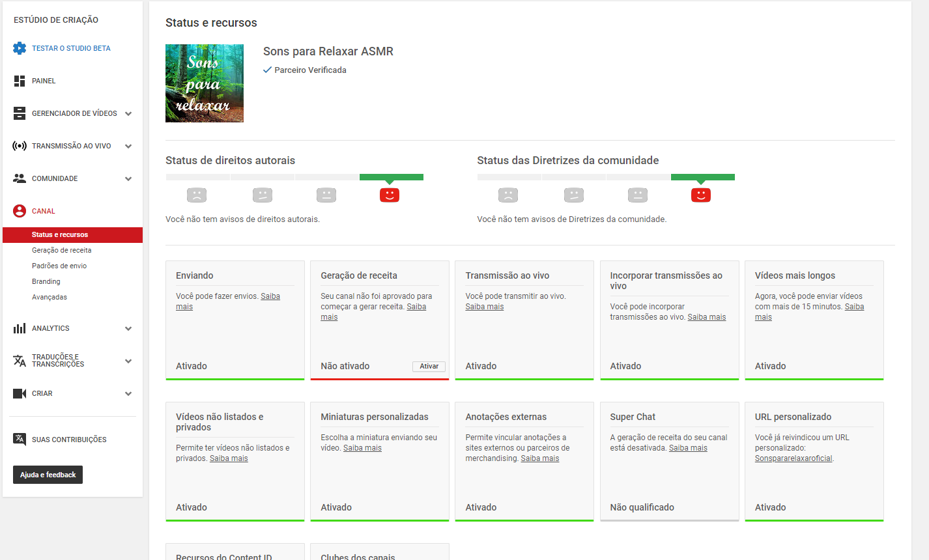Click Saiba mais in Incorporar transmissões card
Image resolution: width=929 pixels, height=560 pixels.
tap(706, 317)
